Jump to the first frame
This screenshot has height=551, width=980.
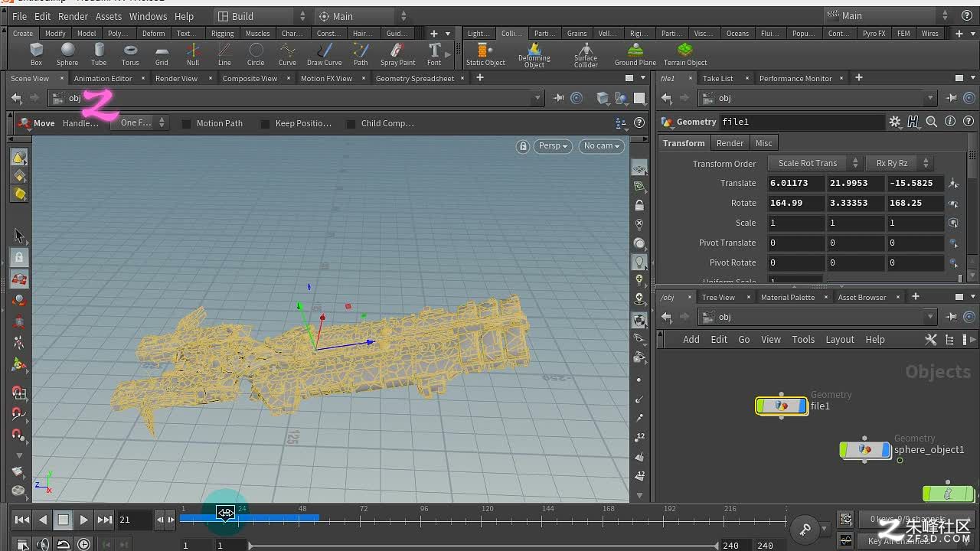click(22, 520)
